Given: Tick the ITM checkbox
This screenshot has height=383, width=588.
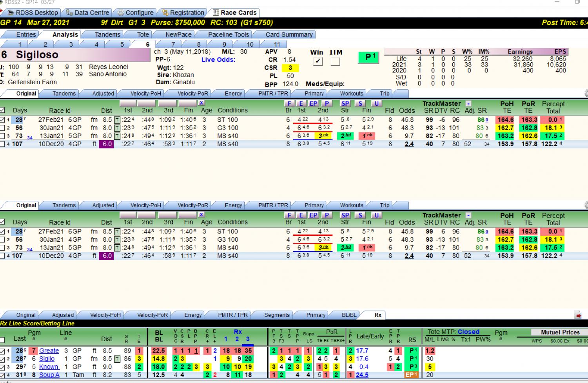Looking at the screenshot, I should click(x=335, y=61).
